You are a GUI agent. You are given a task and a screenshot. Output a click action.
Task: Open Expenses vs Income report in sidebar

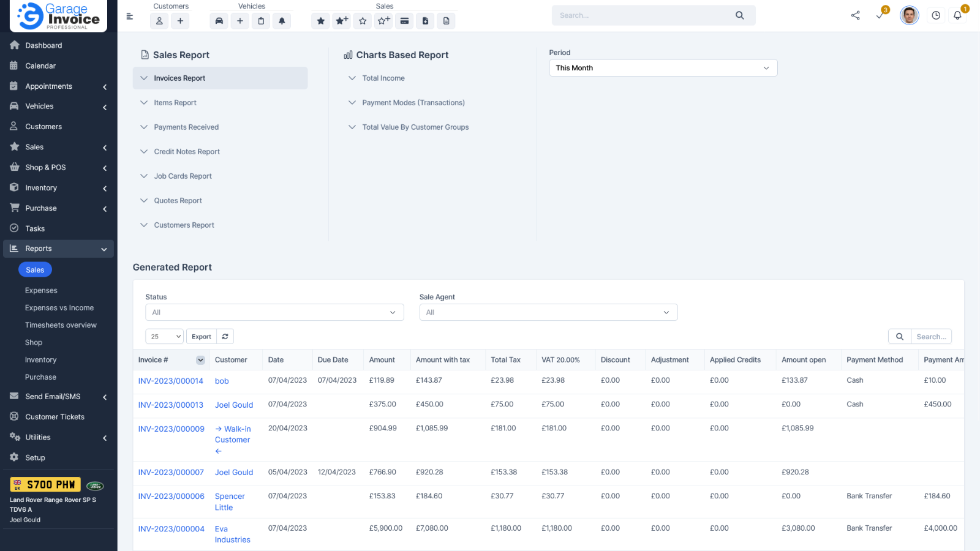[x=59, y=308]
